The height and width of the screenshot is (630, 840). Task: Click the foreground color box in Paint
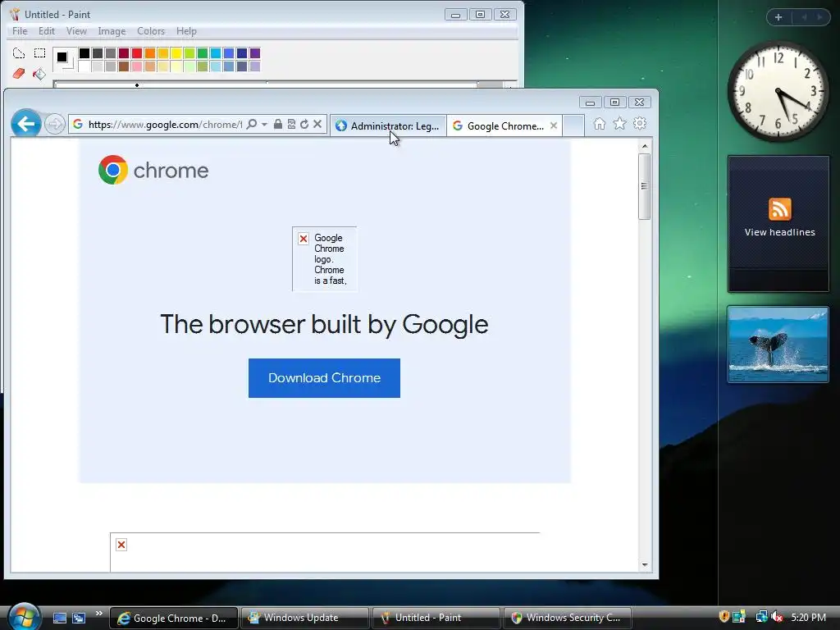(x=62, y=57)
